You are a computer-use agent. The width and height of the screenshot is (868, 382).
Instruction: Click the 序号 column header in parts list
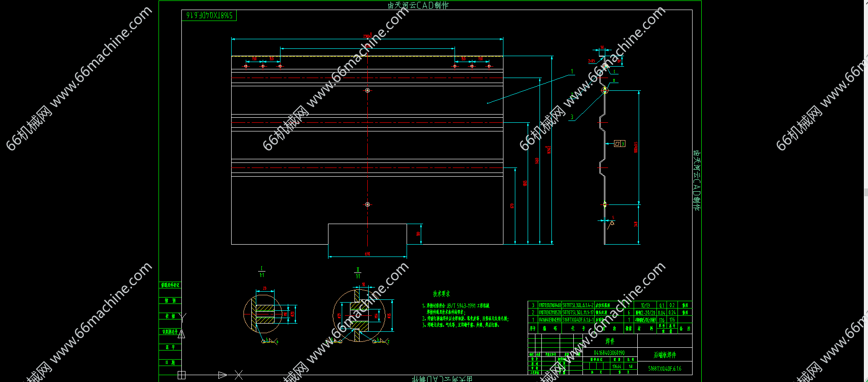(x=533, y=328)
